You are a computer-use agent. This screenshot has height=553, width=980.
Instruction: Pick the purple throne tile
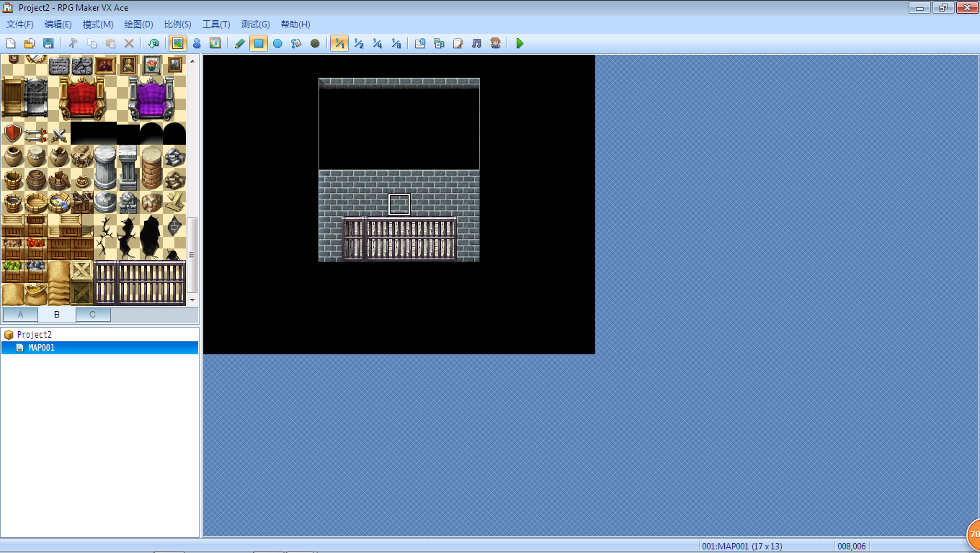point(151,98)
